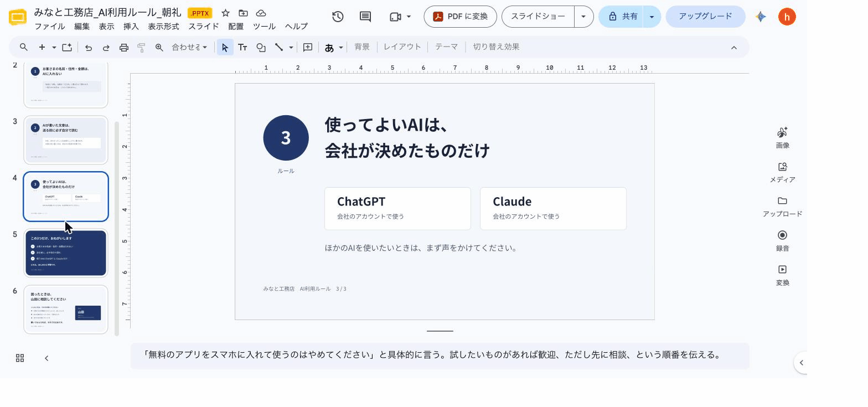Open new slide layout dropdown arrow
The width and height of the screenshot is (868, 407).
[x=54, y=48]
